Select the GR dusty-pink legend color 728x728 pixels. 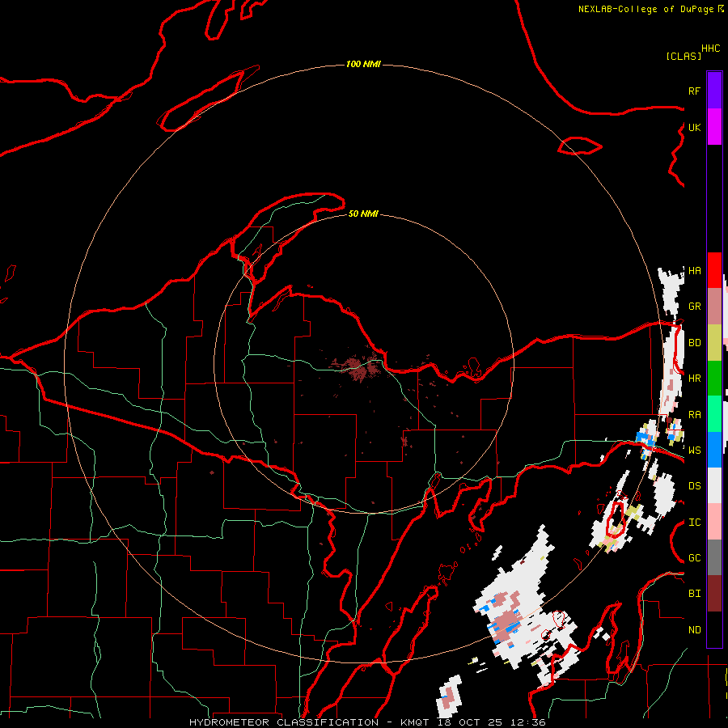[714, 307]
